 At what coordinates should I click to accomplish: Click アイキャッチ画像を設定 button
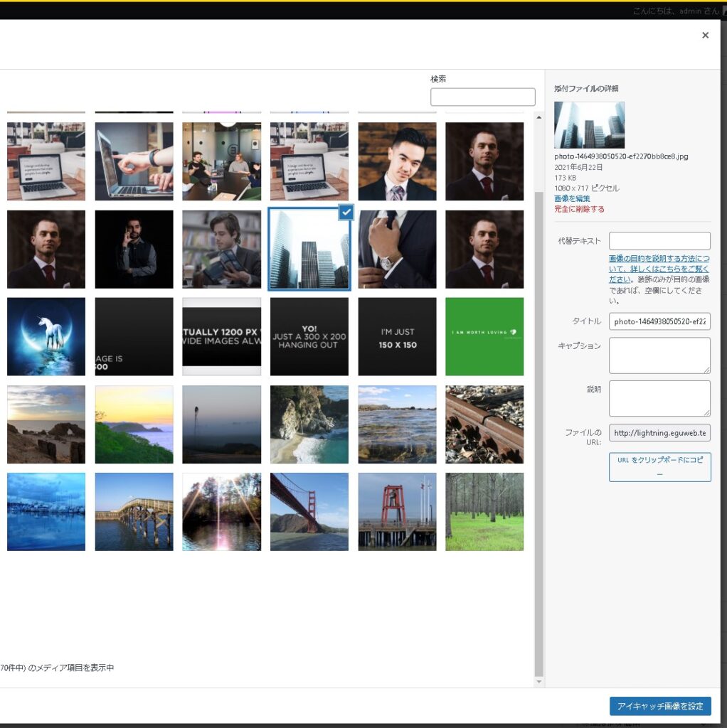pyautogui.click(x=659, y=706)
